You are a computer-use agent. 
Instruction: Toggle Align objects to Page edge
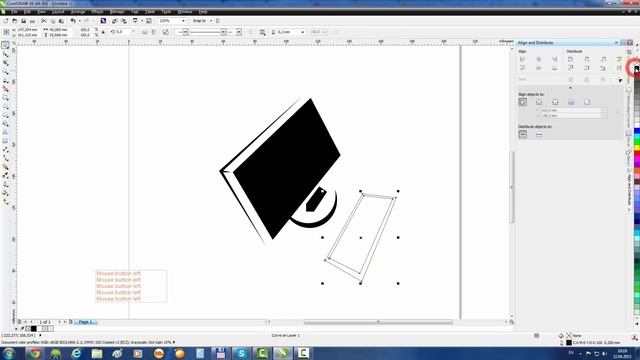coord(539,102)
